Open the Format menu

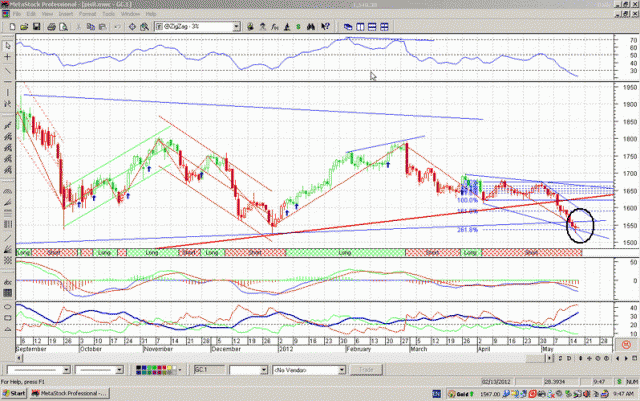point(89,15)
